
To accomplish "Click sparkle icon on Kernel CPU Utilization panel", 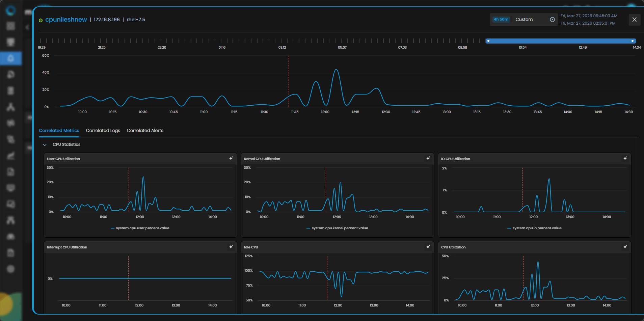I will 428,158.
